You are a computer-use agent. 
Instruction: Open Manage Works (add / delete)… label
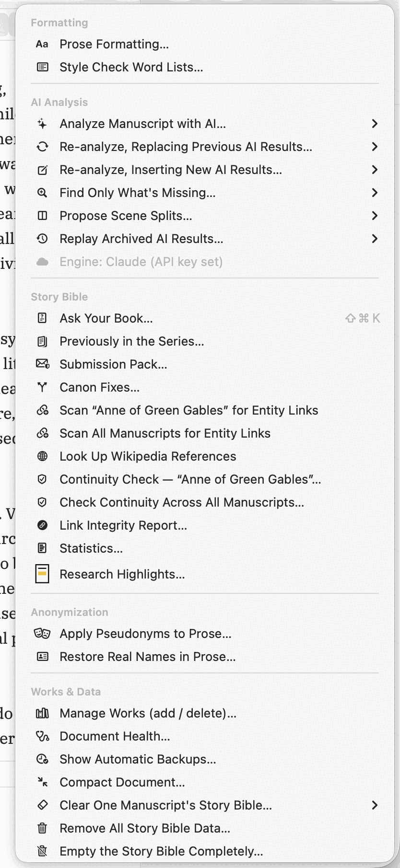[148, 713]
